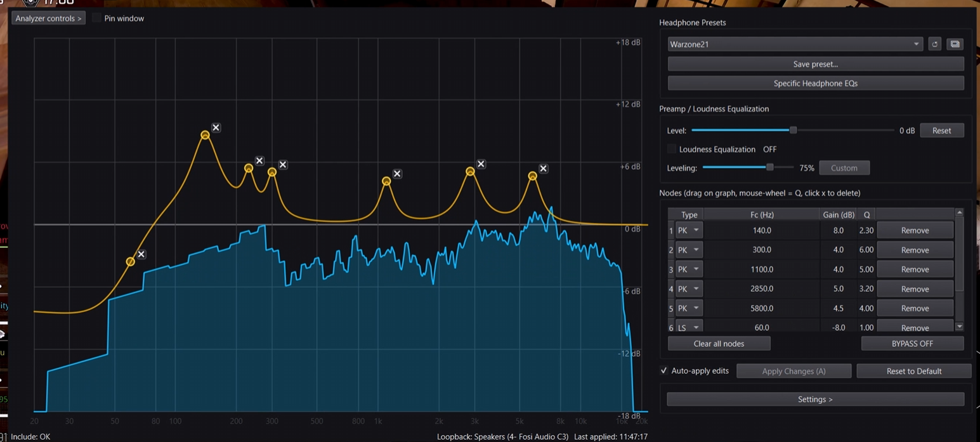Open the Warzone21 headphone preset dropdown
This screenshot has width=980, height=442.
795,44
